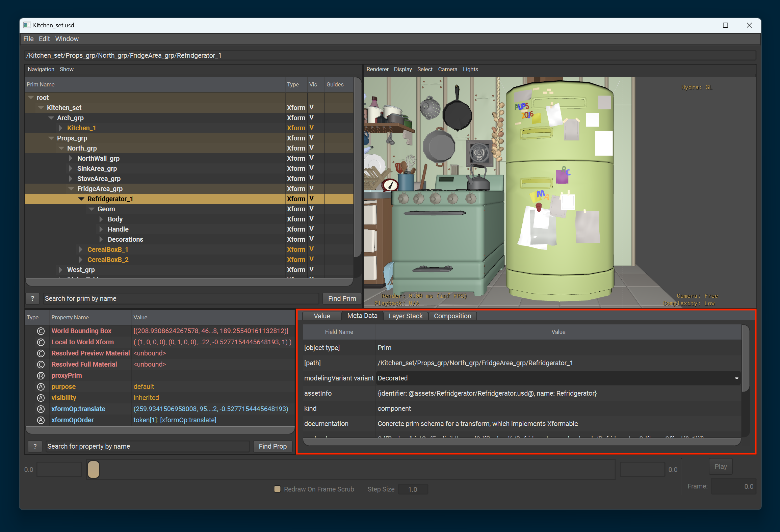Screen dimensions: 780x532
Task: Open the Display menu in viewport
Action: (x=403, y=69)
